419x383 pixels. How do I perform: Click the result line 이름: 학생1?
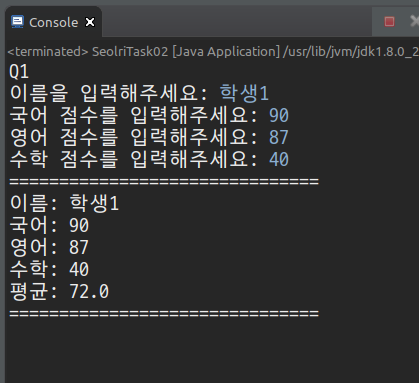coord(64,203)
